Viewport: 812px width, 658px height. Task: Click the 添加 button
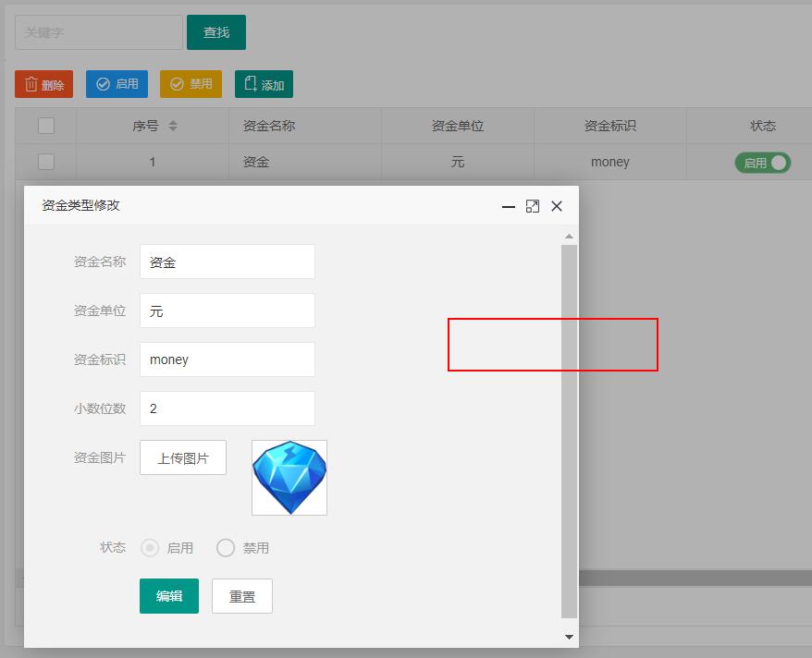(265, 84)
